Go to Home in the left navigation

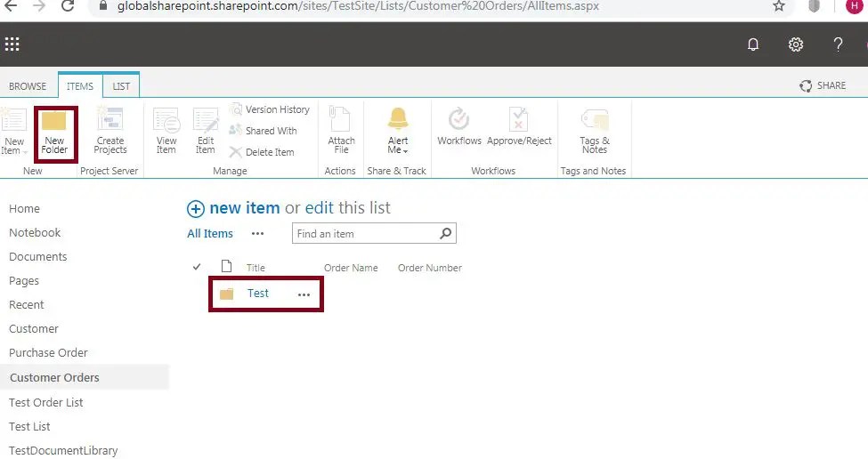[x=24, y=208]
